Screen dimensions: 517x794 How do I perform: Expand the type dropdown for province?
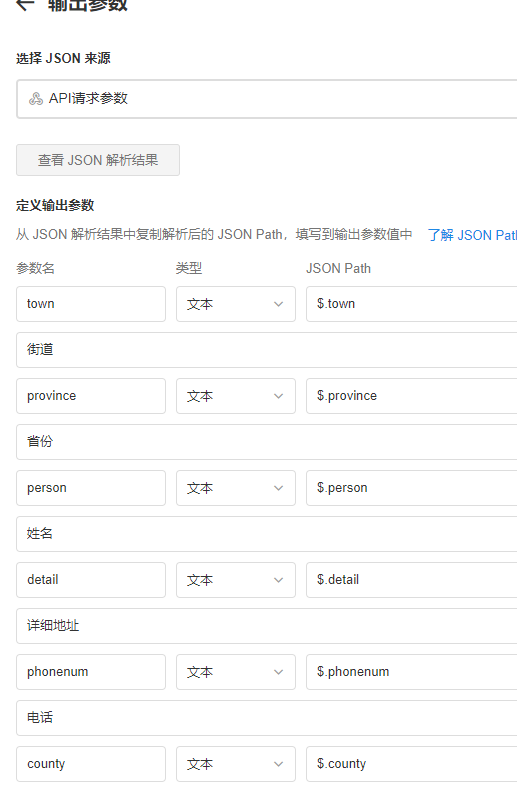(235, 396)
